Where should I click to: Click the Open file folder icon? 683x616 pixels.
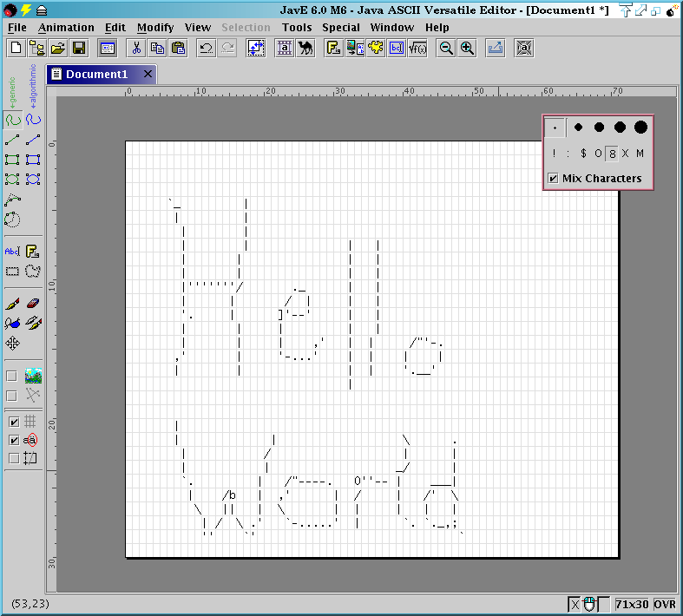pyautogui.click(x=58, y=48)
